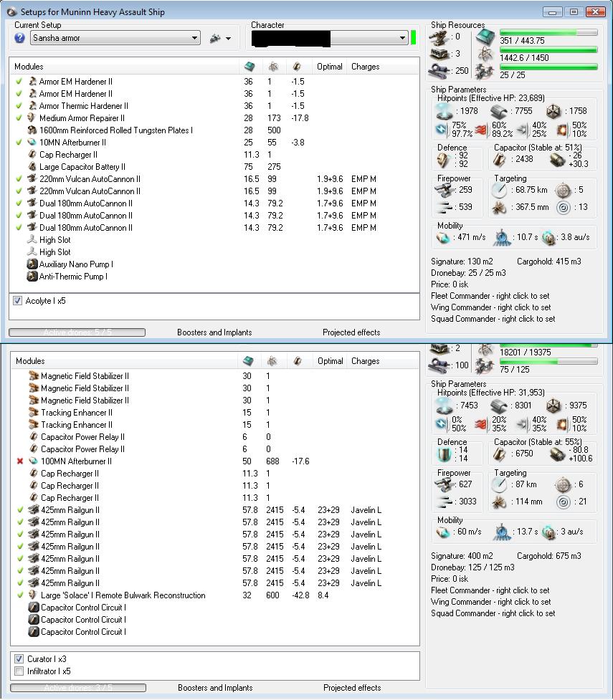The image size is (613, 700).
Task: Click calibration icon showing 250
Action: pos(439,70)
